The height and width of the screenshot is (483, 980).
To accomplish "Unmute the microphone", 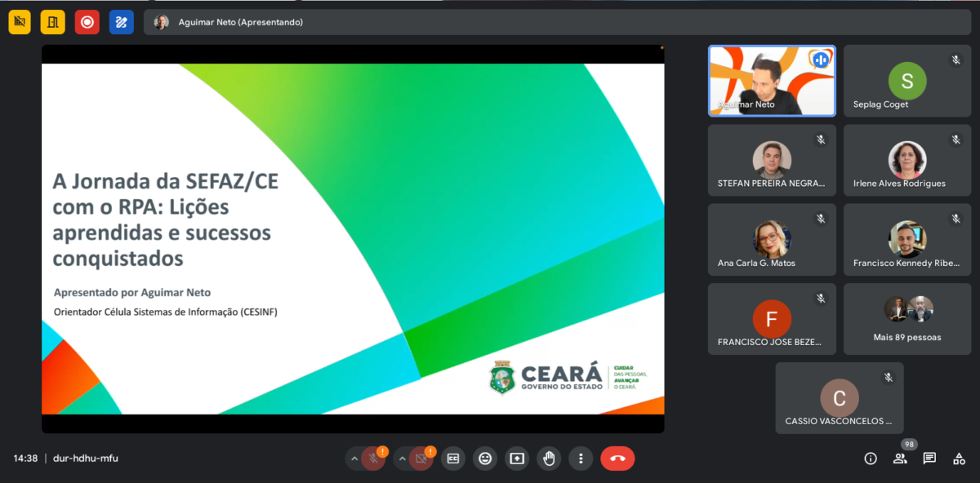I will pyautogui.click(x=372, y=459).
